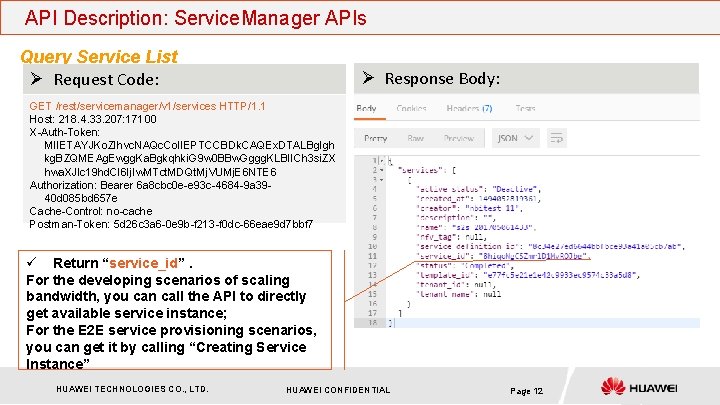Viewport: 720px width, 405px height.
Task: Toggle the line wrap icon
Action: 557,138
